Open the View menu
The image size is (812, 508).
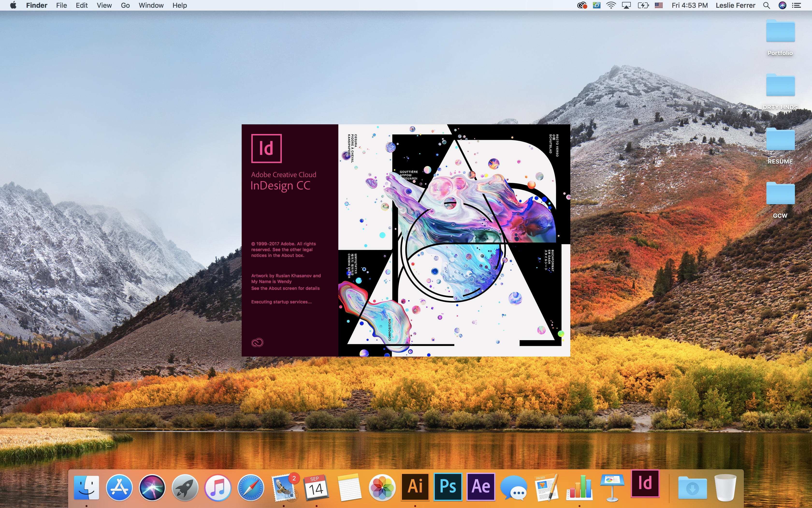[x=104, y=5]
